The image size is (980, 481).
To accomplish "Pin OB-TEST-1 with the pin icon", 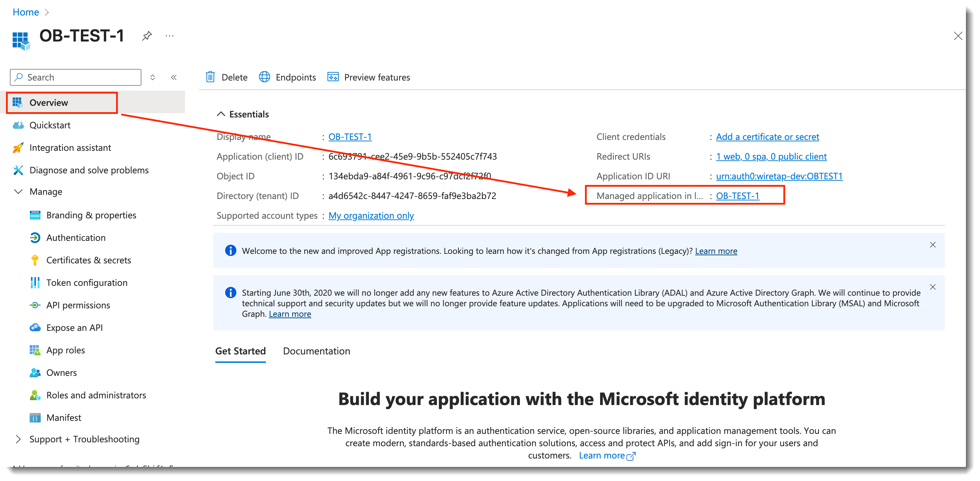I will (x=147, y=36).
